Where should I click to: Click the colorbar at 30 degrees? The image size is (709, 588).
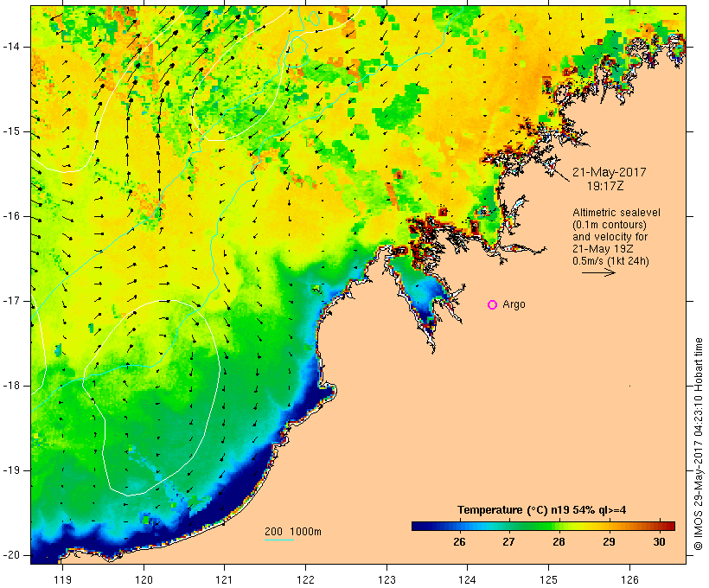[659, 526]
